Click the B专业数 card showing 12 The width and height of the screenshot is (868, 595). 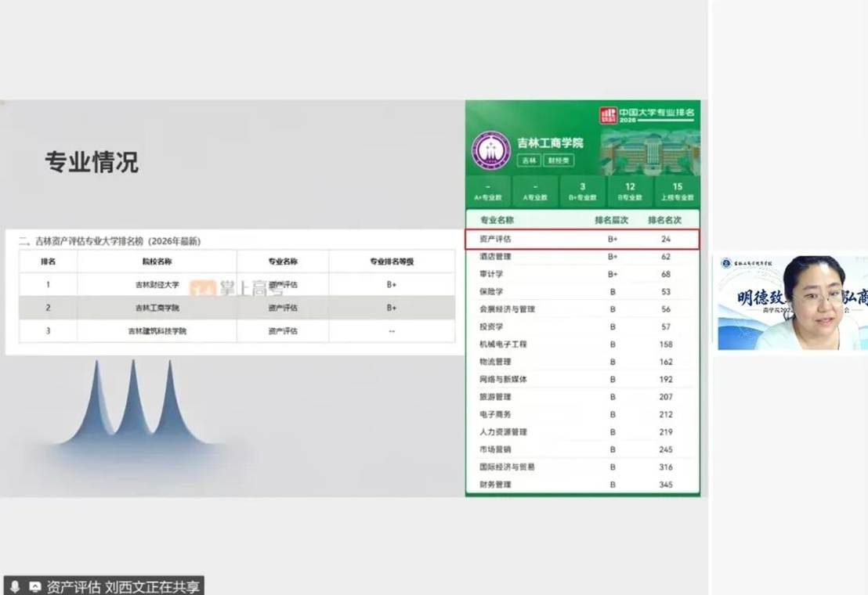(x=630, y=191)
